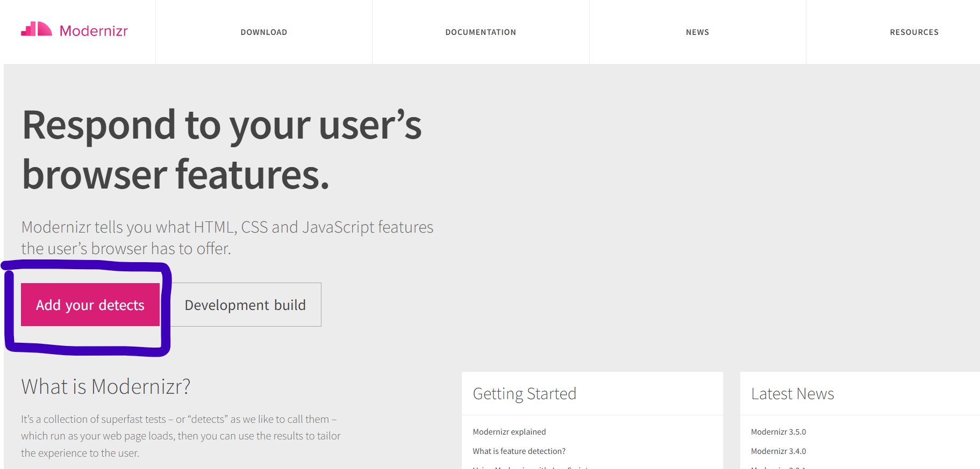Select Resources in the top navigation
This screenshot has width=980, height=469.
(x=914, y=32)
